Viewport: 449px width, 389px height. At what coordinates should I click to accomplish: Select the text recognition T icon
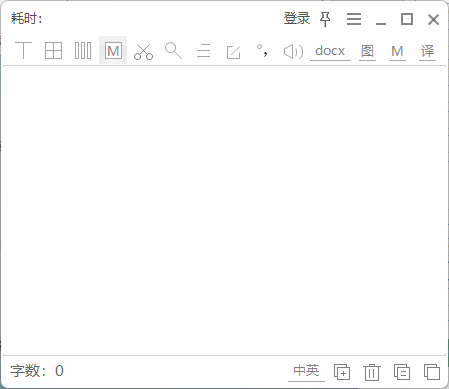[23, 51]
